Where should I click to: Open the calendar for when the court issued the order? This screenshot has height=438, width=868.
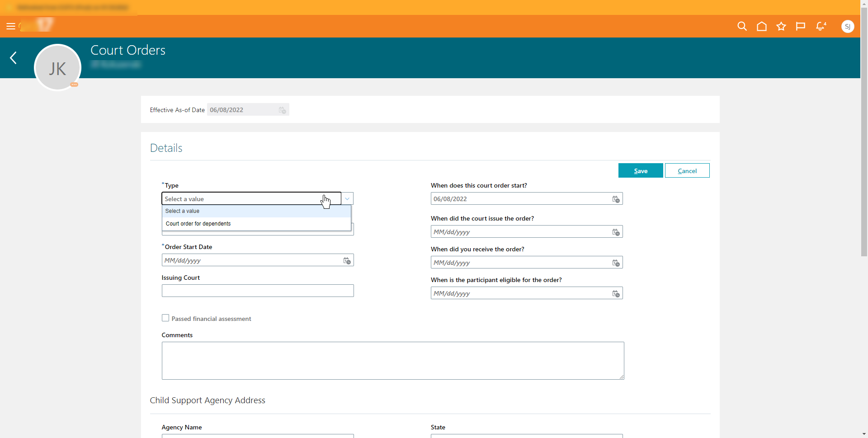click(x=615, y=232)
